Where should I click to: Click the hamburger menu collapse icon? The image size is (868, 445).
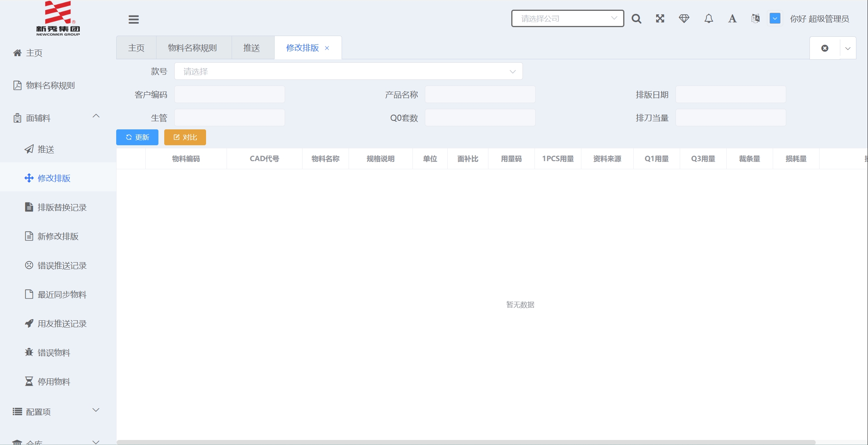pyautogui.click(x=134, y=19)
